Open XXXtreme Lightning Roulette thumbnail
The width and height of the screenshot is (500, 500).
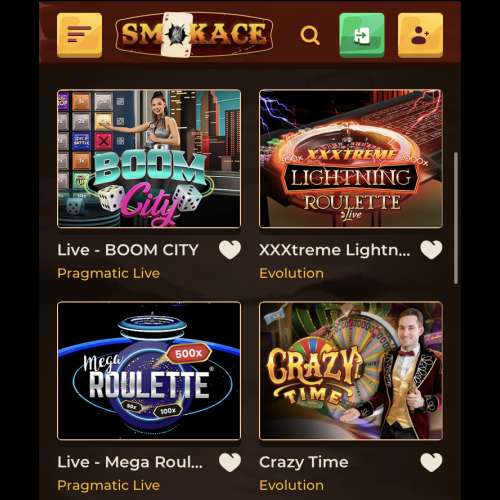tap(351, 159)
